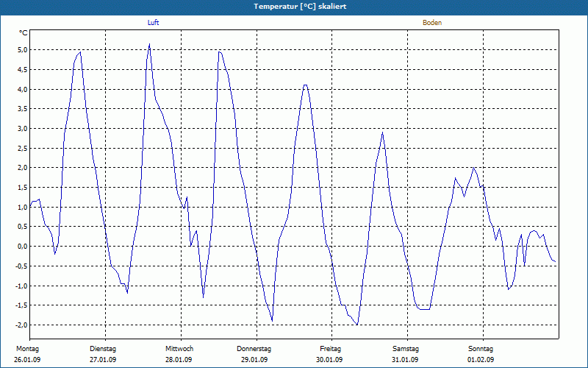Click the date 26.01.09
This screenshot has height=368, width=588.
27,360
